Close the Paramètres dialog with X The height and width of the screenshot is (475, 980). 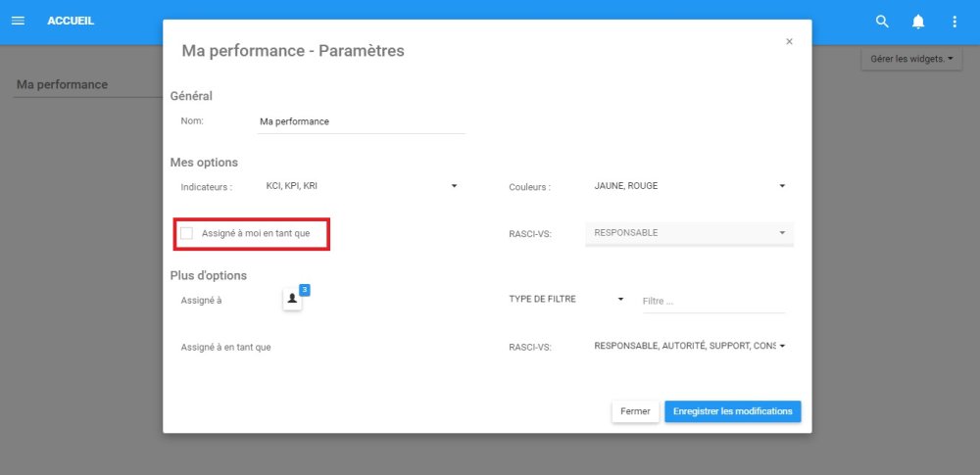[789, 42]
